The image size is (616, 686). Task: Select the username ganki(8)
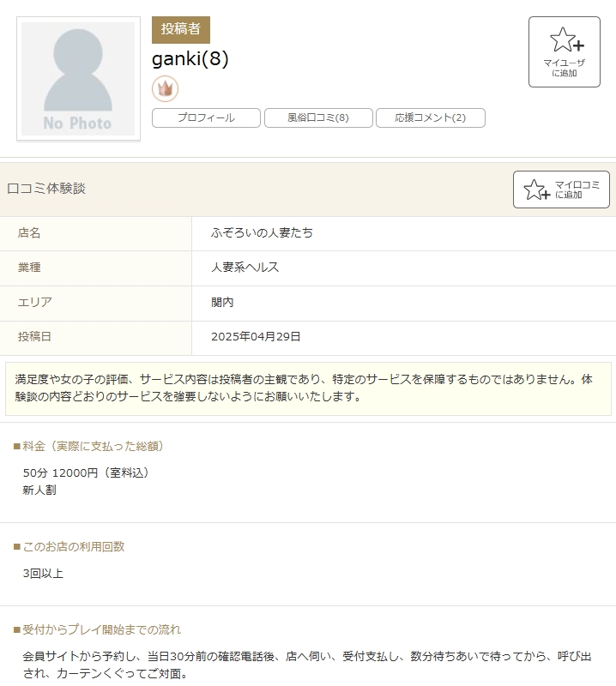pos(190,59)
